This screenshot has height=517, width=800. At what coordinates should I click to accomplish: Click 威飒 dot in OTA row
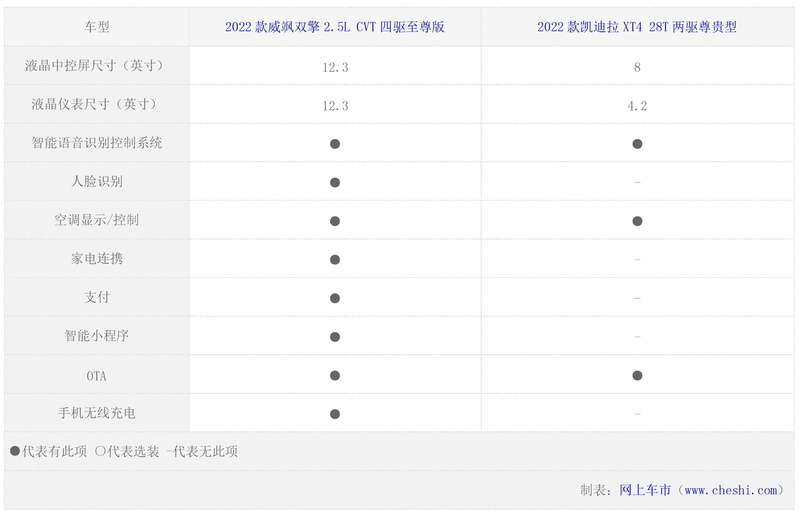[x=335, y=376]
